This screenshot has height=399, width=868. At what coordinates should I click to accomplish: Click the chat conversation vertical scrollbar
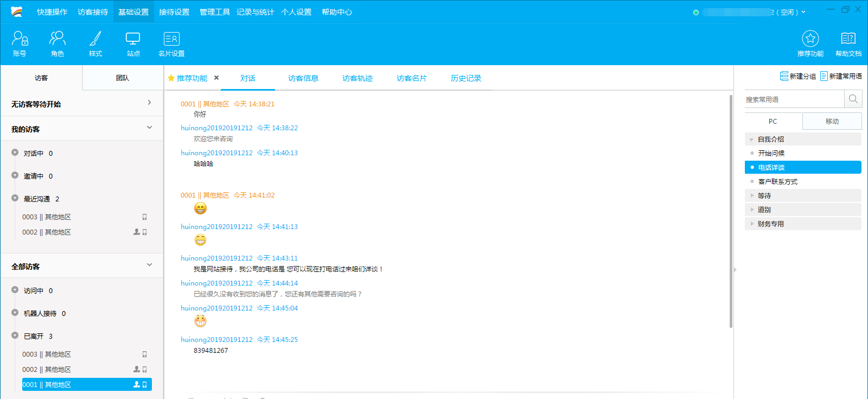tap(730, 212)
